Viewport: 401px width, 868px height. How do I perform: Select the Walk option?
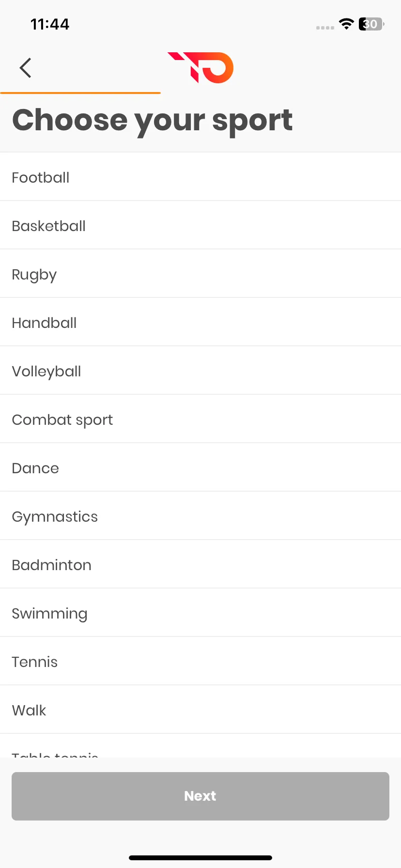[x=200, y=710]
